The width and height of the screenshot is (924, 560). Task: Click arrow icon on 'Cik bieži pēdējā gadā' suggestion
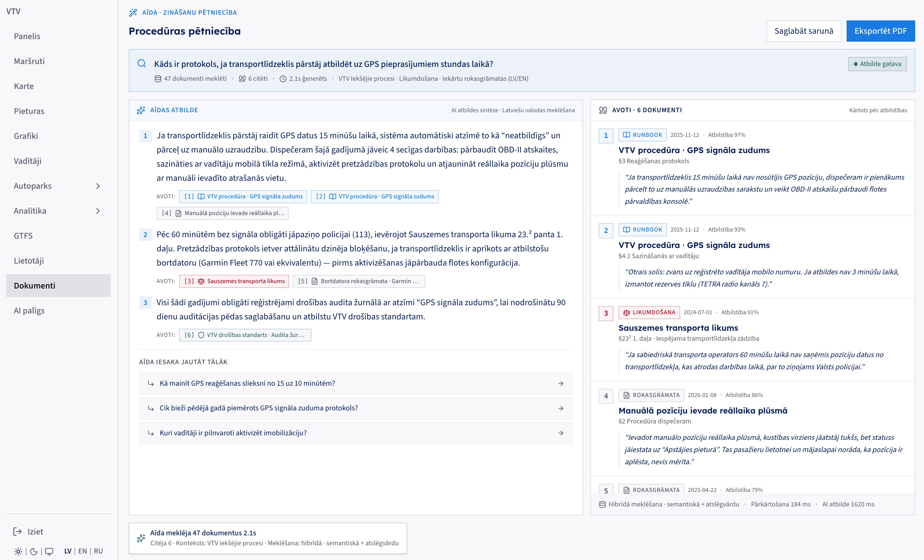coord(561,408)
